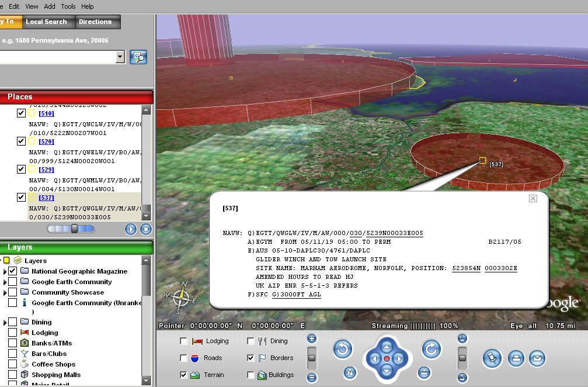Enable the Roads checkbox

[x=184, y=358]
